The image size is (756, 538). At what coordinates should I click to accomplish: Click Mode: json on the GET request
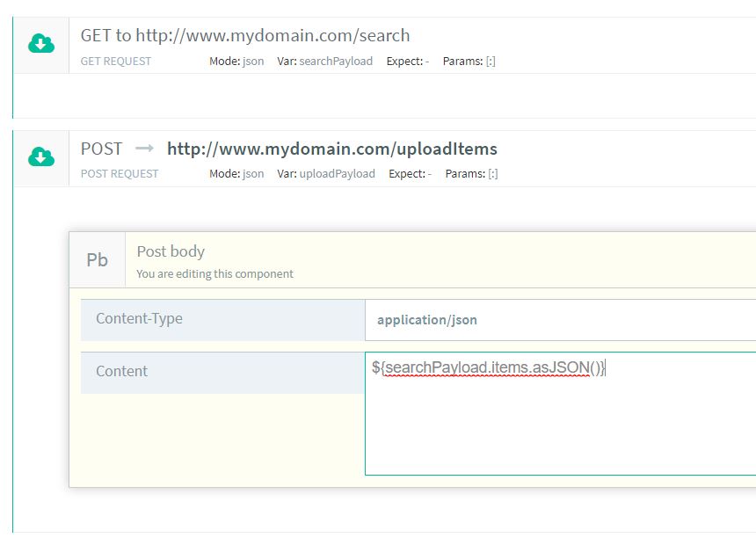236,62
